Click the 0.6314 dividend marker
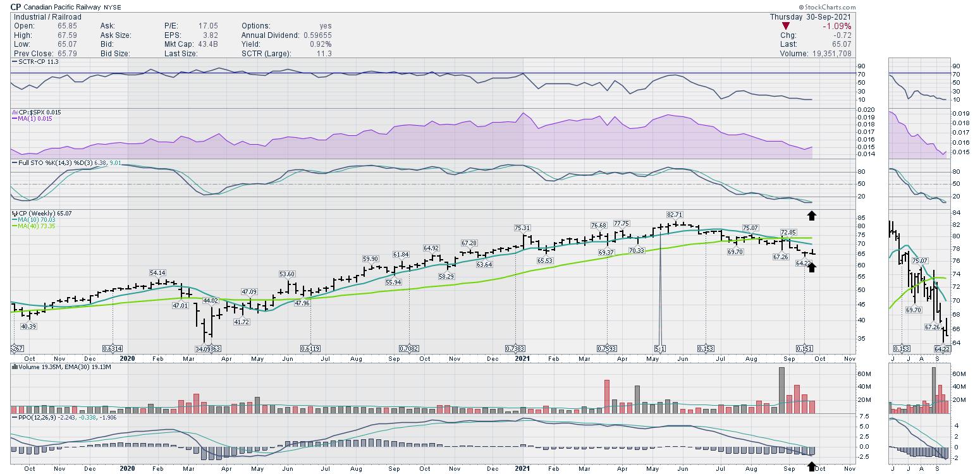 pyautogui.click(x=113, y=348)
